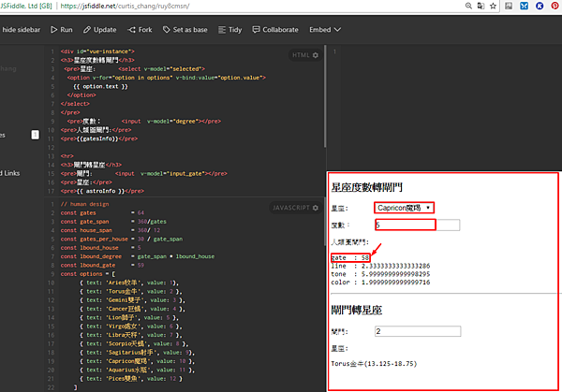Click the sidebar Links entry
The height and width of the screenshot is (392, 562).
12,173
